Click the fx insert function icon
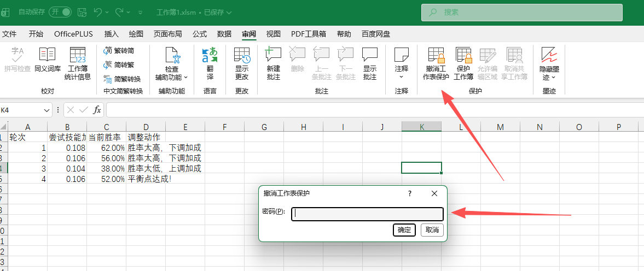Screen dimensions: 644x271 (x=97, y=110)
